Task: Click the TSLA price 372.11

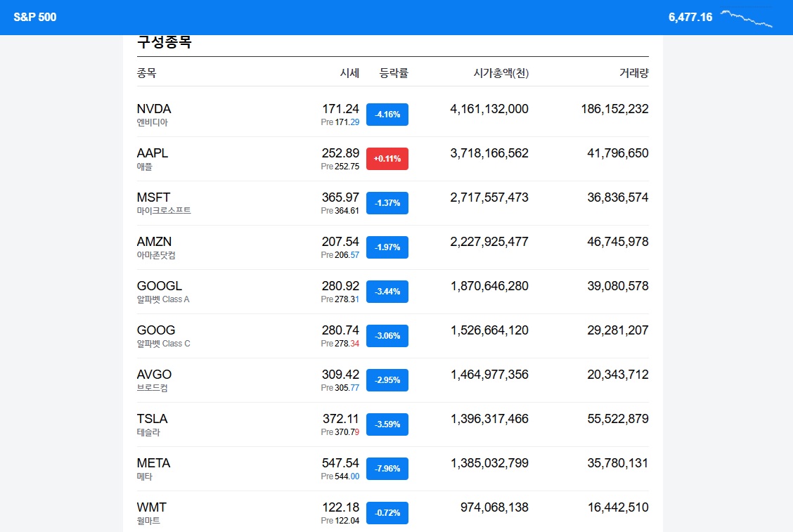Action: pos(340,419)
